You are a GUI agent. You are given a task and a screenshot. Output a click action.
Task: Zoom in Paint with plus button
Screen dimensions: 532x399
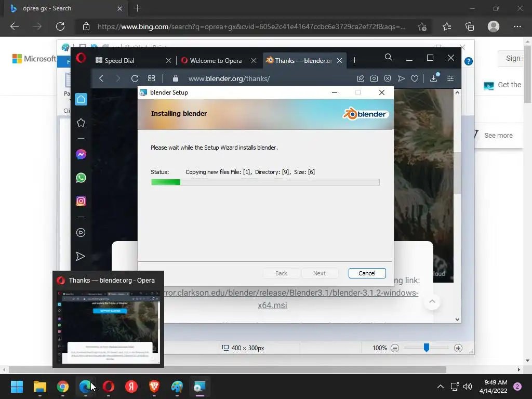click(x=458, y=348)
